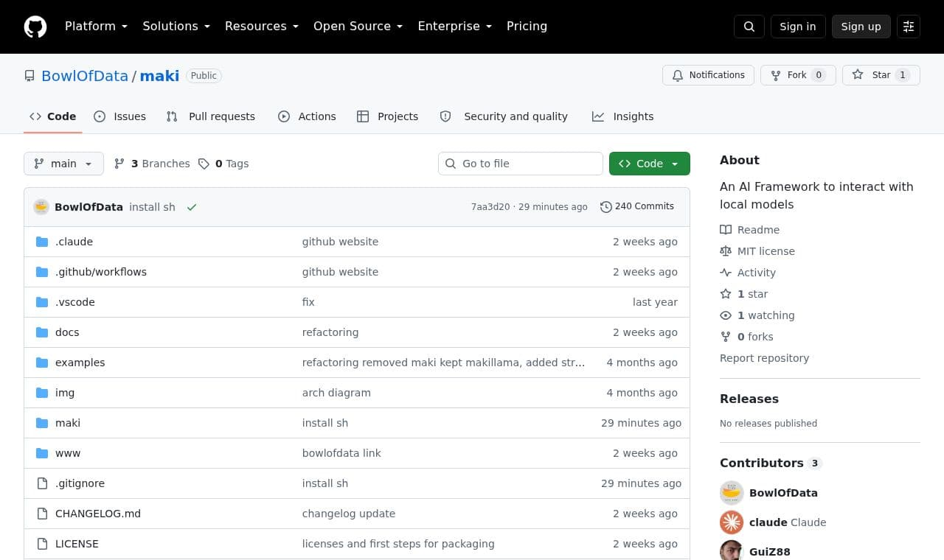Focus the Go to file field
The image size is (944, 560).
point(521,164)
